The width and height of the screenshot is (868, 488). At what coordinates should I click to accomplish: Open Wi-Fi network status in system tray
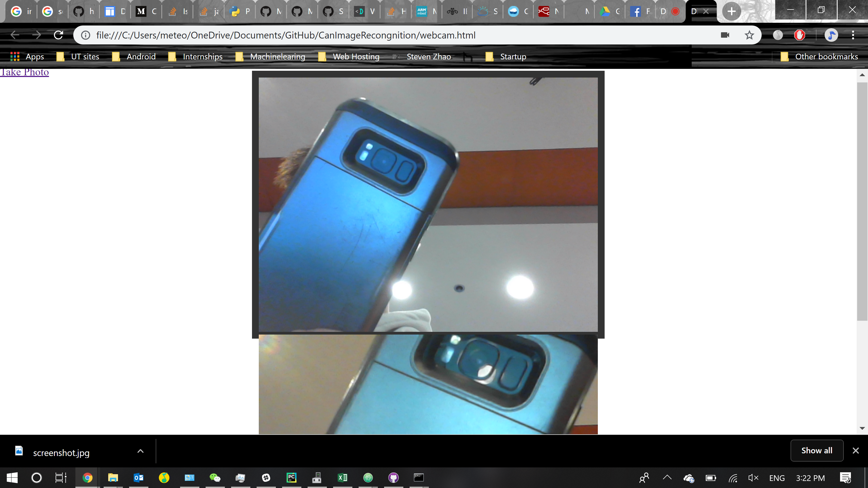733,478
